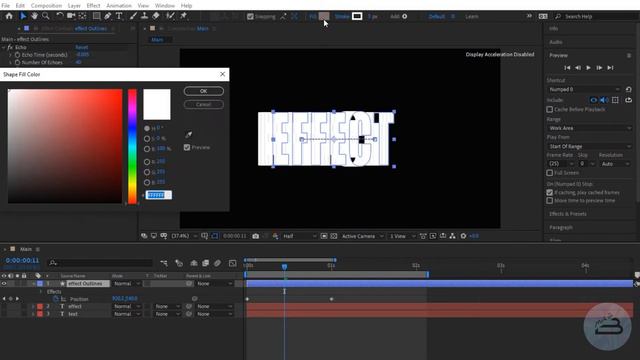Confirm color with OK button

[204, 91]
